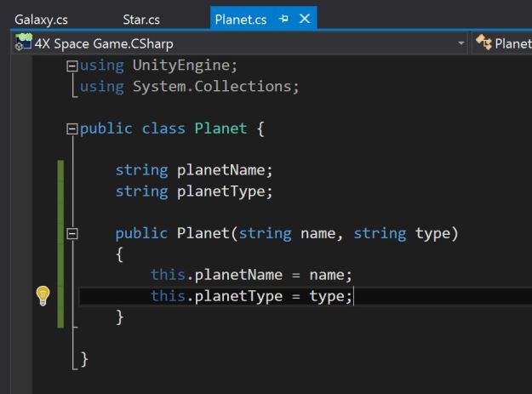Place cursor on this.planetName assignment line
This screenshot has width=532, height=394.
(250, 275)
